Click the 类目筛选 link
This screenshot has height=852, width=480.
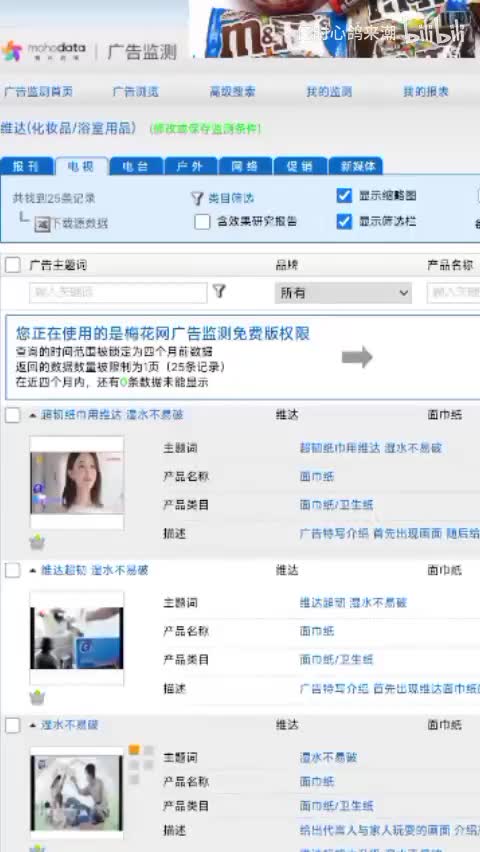pos(231,198)
